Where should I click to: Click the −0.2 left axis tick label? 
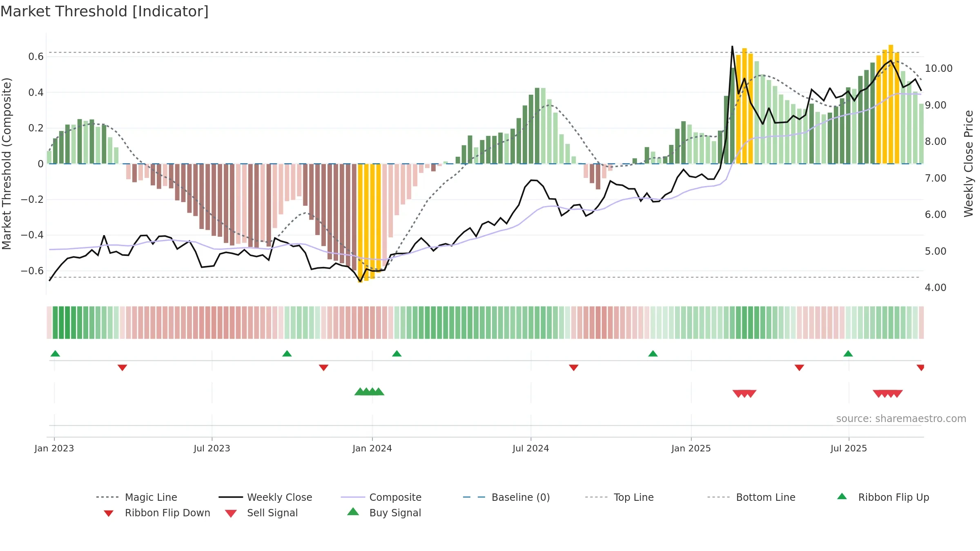coord(32,200)
